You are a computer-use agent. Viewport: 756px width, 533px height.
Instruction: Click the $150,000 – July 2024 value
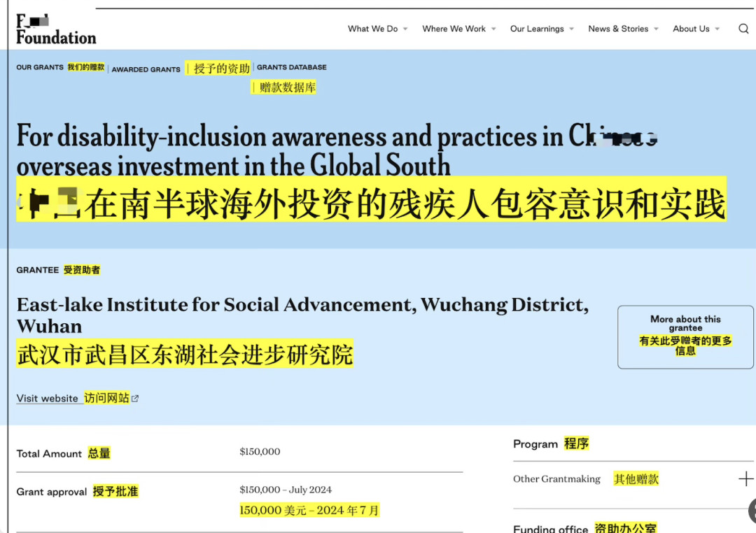click(286, 490)
